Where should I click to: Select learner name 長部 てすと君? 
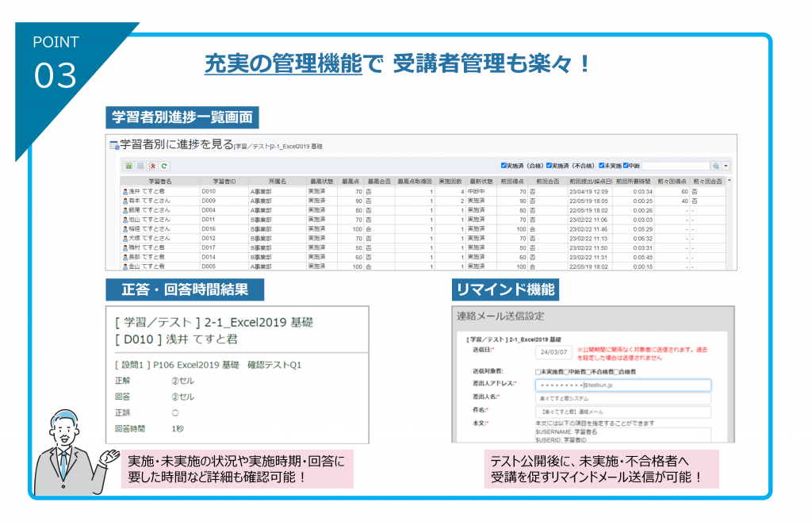tap(147, 257)
